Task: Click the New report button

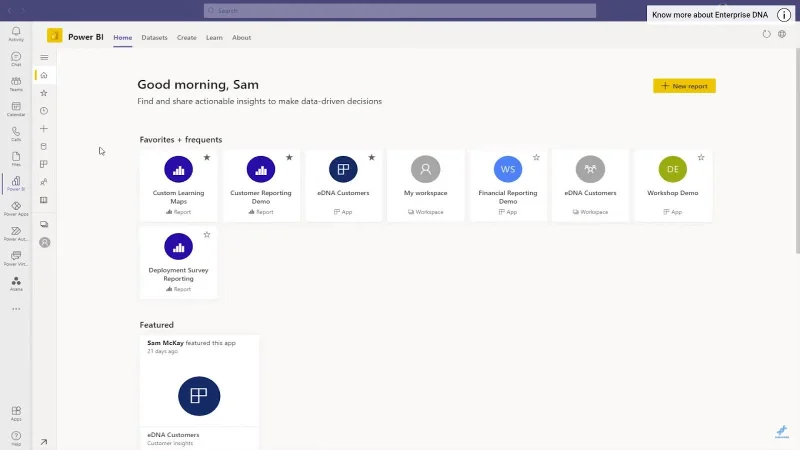Action: [684, 86]
